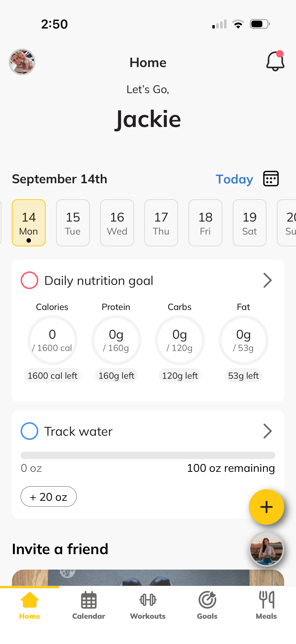The width and height of the screenshot is (296, 644).
Task: Expand Track water chevron
Action: [x=267, y=431]
